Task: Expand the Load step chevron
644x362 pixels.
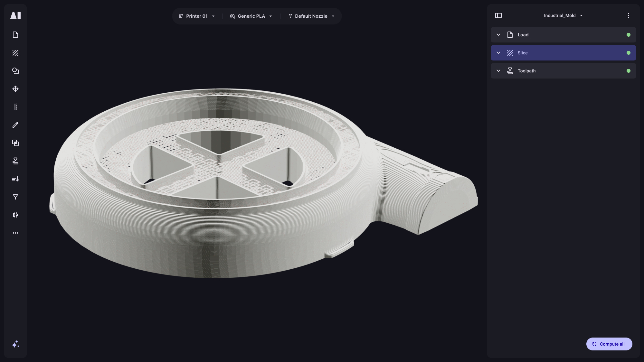Action: point(498,35)
